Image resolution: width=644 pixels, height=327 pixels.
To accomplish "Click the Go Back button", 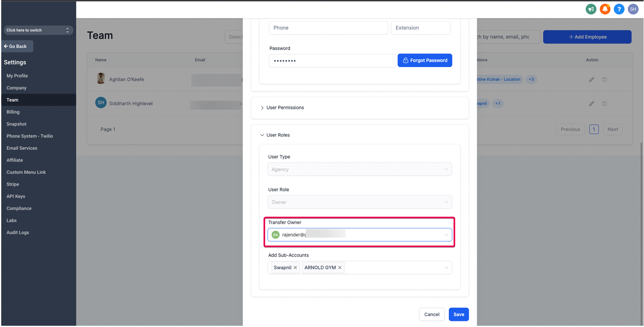I will coord(15,46).
